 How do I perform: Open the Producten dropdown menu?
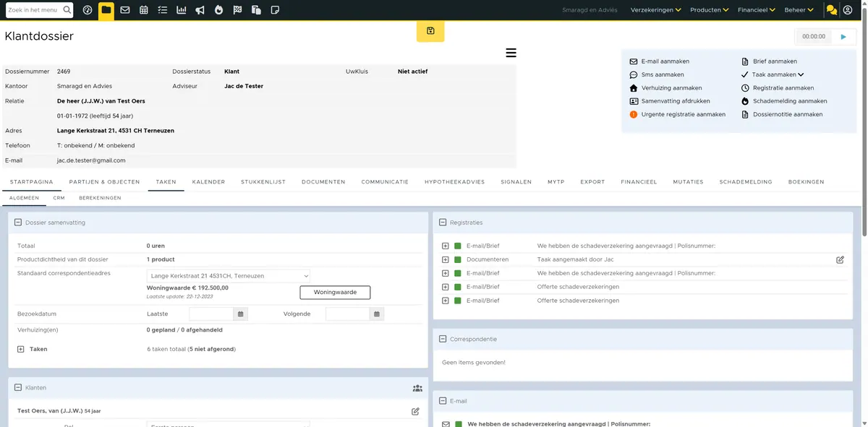710,10
